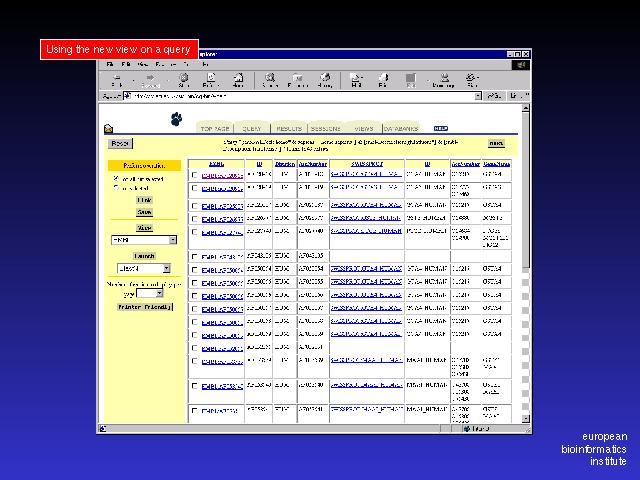The width and height of the screenshot is (640, 480).
Task: Click the SWISSPROT column header link
Action: [367, 164]
